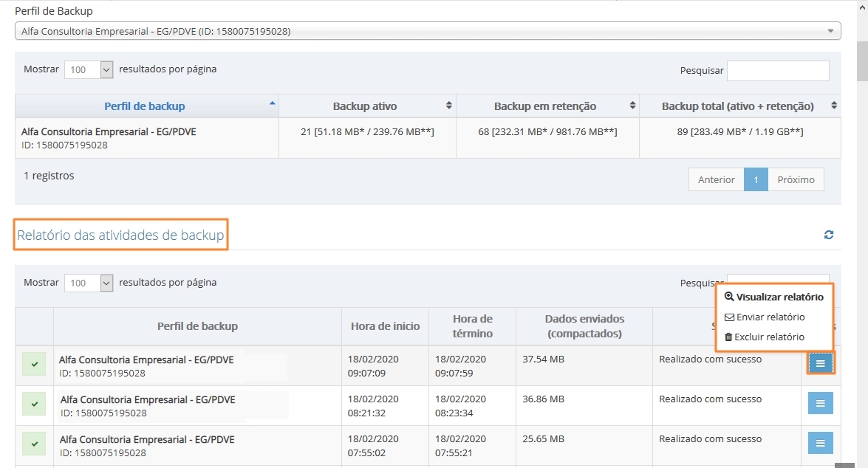The height and width of the screenshot is (468, 868).
Task: Open actions menu for 09:07:09 backup
Action: click(x=821, y=363)
